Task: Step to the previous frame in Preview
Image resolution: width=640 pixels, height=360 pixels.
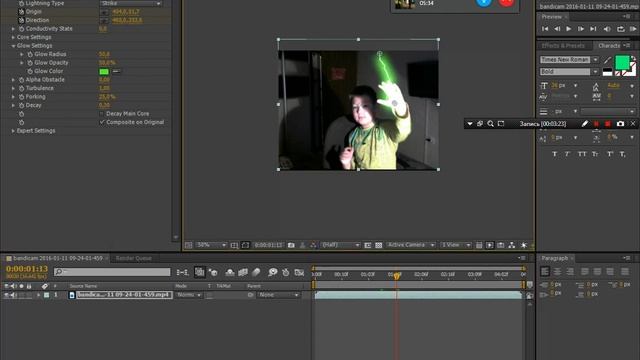Action: point(557,29)
